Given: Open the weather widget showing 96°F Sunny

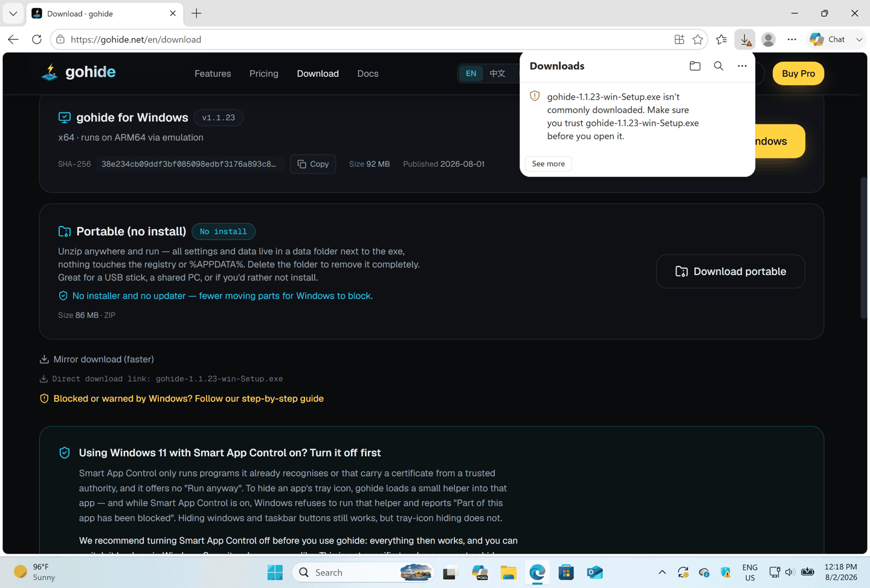Looking at the screenshot, I should tap(35, 572).
